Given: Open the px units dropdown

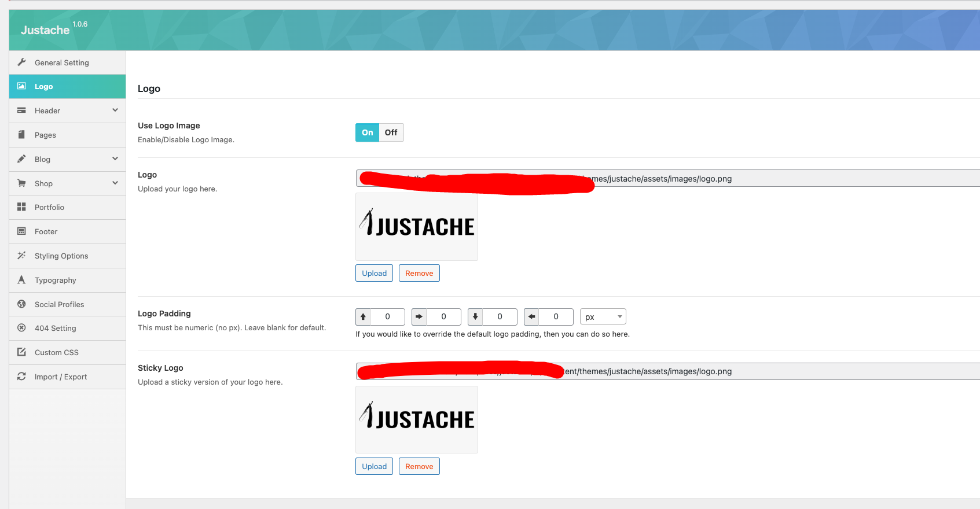Looking at the screenshot, I should point(603,317).
